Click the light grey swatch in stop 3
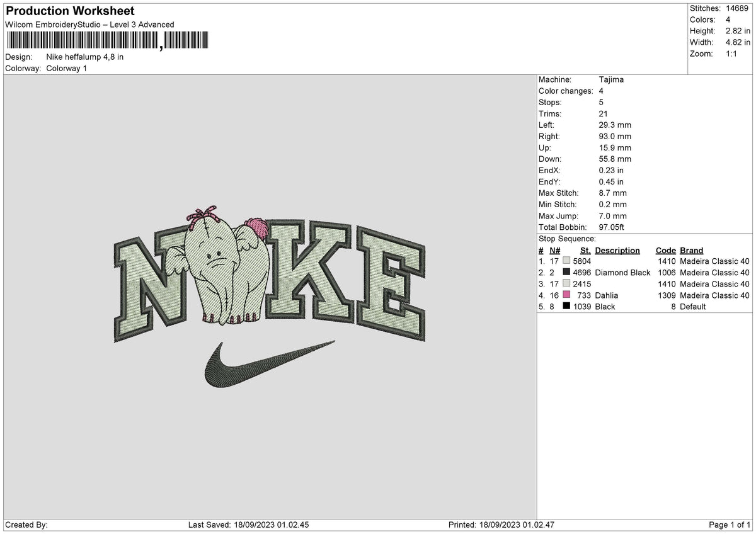756x534 pixels. [566, 283]
